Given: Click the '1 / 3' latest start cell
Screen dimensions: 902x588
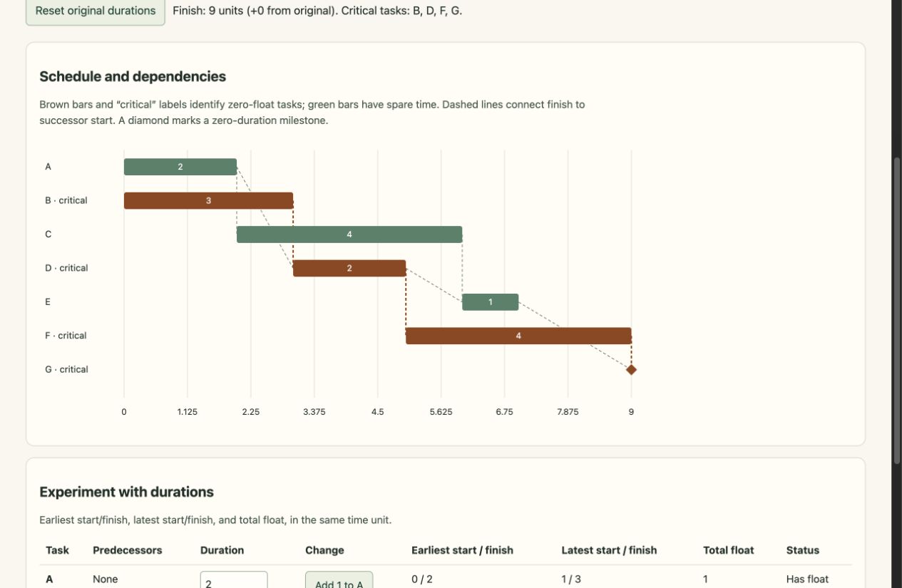Looking at the screenshot, I should [x=571, y=579].
